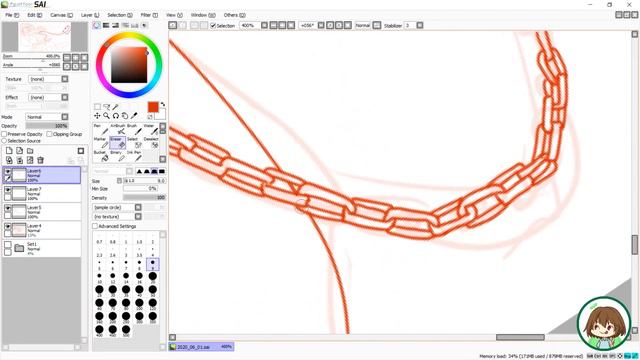Activate the rotate view tool
Viewport: 640px width, 360px height.
[116, 116]
